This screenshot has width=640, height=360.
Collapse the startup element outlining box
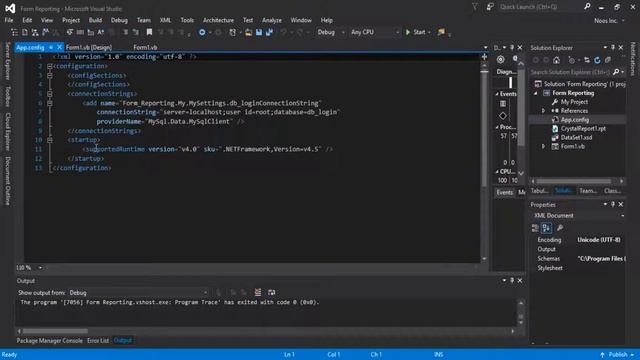tap(50, 140)
